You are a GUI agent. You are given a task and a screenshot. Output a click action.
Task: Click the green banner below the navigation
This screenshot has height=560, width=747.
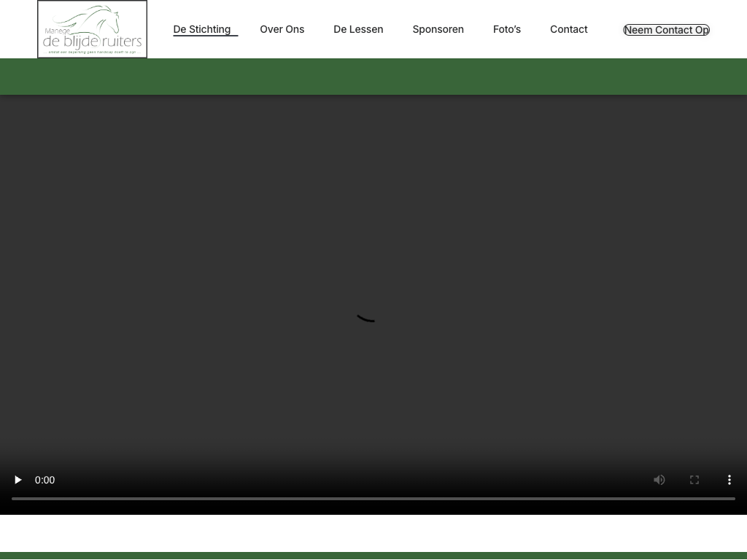373,77
